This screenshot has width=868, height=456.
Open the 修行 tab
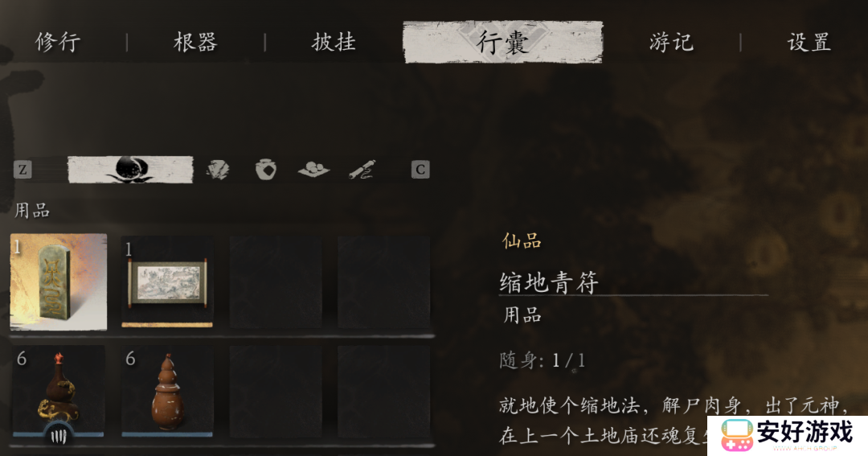click(x=58, y=42)
